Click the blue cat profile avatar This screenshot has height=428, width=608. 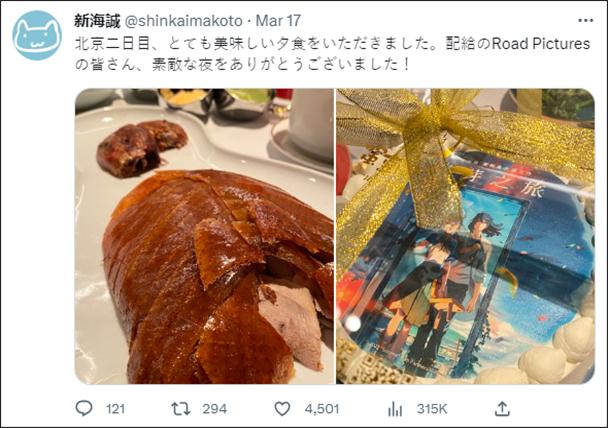point(37,35)
